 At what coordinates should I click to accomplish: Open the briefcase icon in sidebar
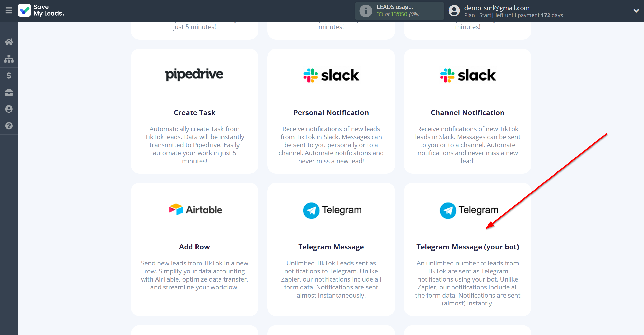coord(9,92)
